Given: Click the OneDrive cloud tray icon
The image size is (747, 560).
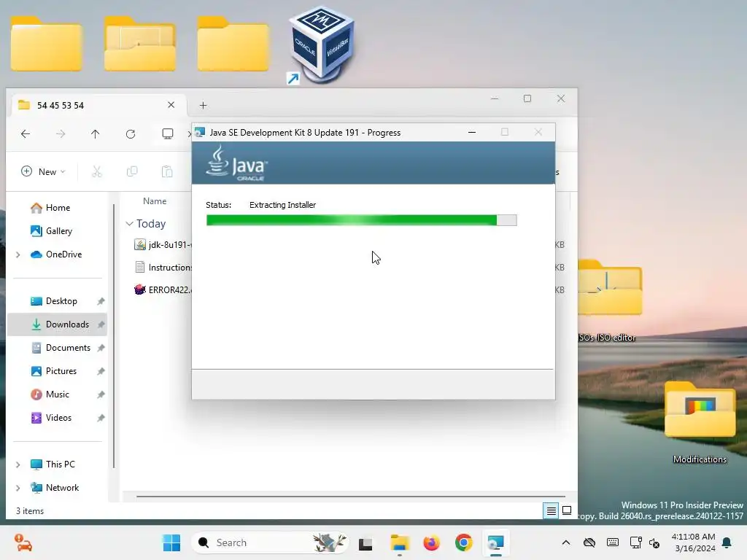Looking at the screenshot, I should tap(589, 542).
